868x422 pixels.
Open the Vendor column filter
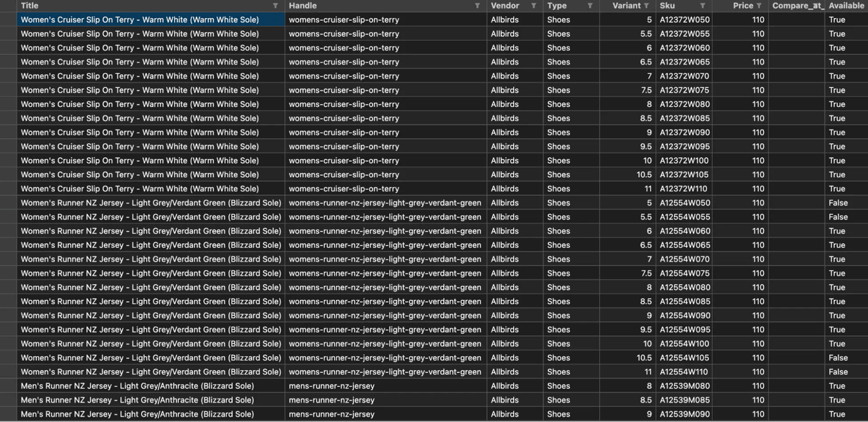(533, 6)
